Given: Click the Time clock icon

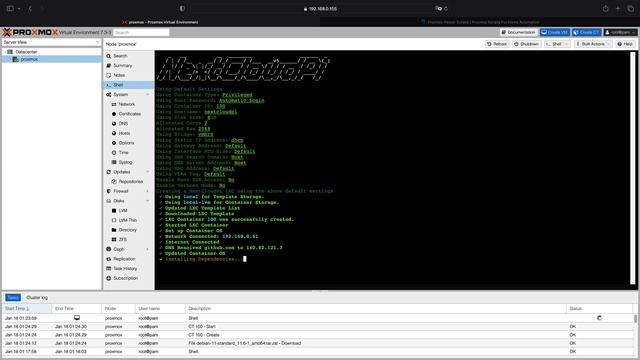Looking at the screenshot, I should point(114,153).
